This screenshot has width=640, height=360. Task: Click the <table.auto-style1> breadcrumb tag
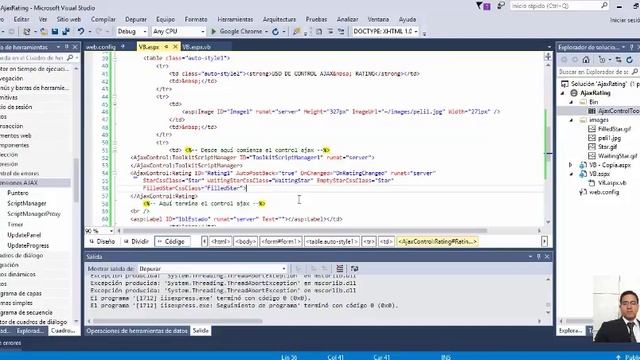click(332, 242)
